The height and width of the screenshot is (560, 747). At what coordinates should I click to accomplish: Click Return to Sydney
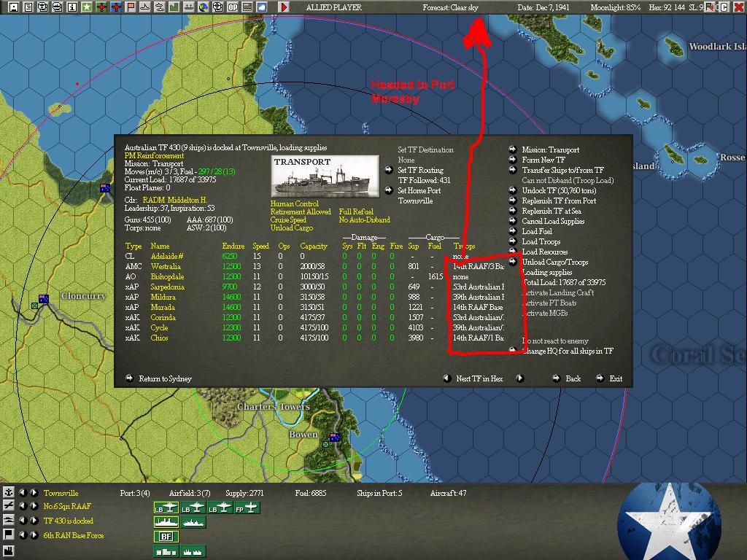coord(165,378)
